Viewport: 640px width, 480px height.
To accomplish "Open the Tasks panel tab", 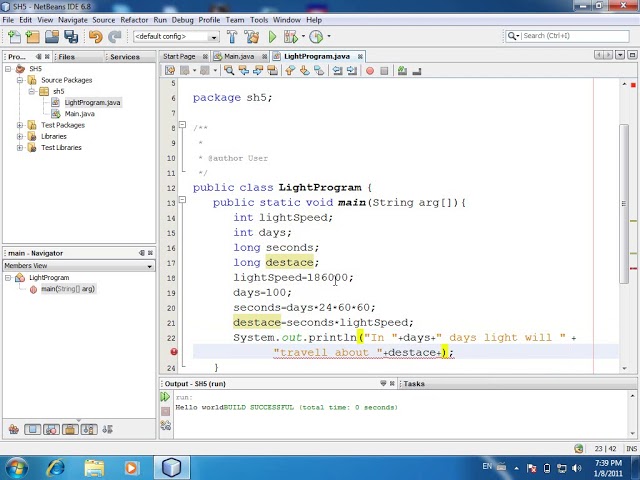I will point(414,384).
